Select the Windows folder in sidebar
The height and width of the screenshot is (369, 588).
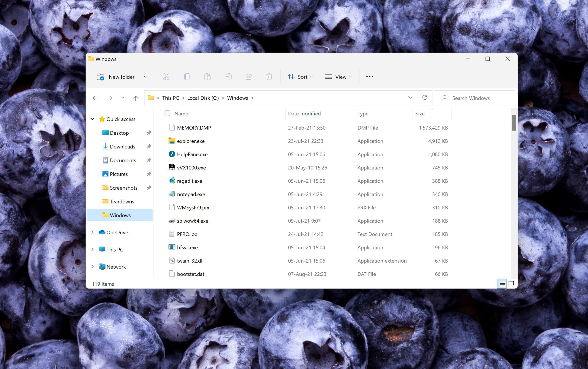[x=120, y=215]
